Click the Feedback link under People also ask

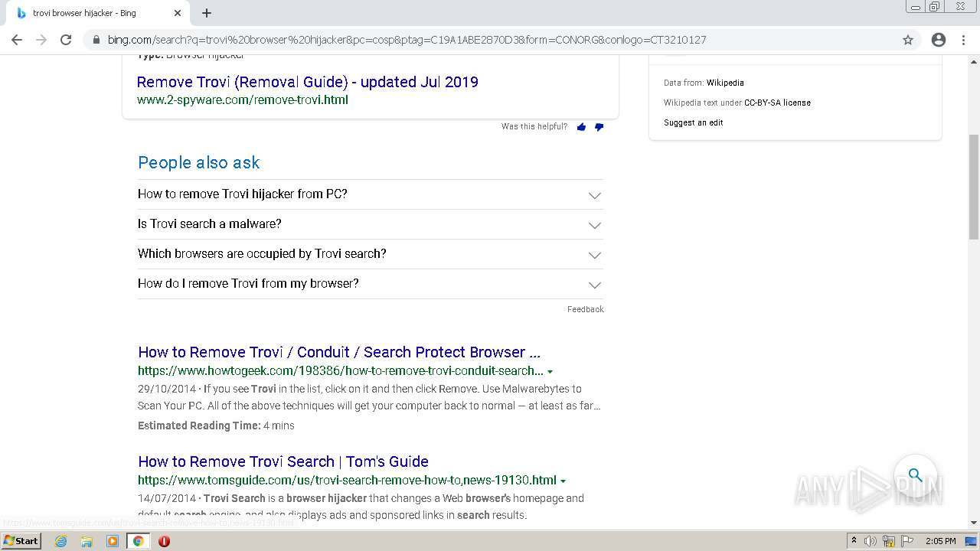[x=586, y=309]
